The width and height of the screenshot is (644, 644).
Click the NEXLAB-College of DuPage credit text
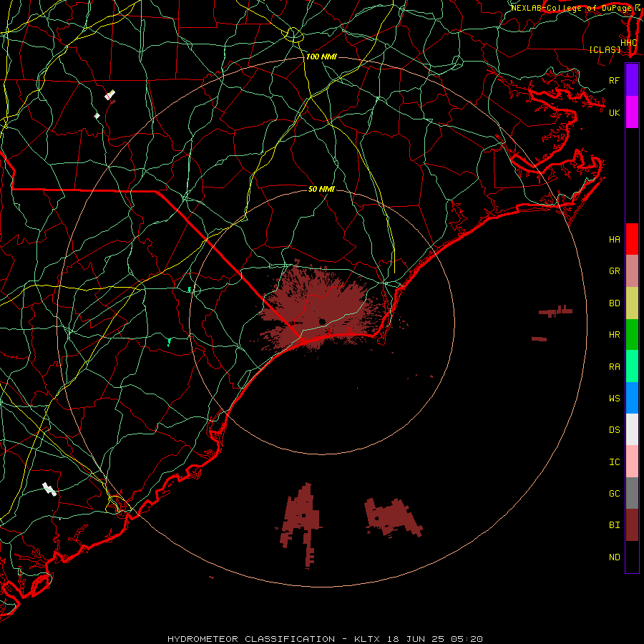(572, 8)
